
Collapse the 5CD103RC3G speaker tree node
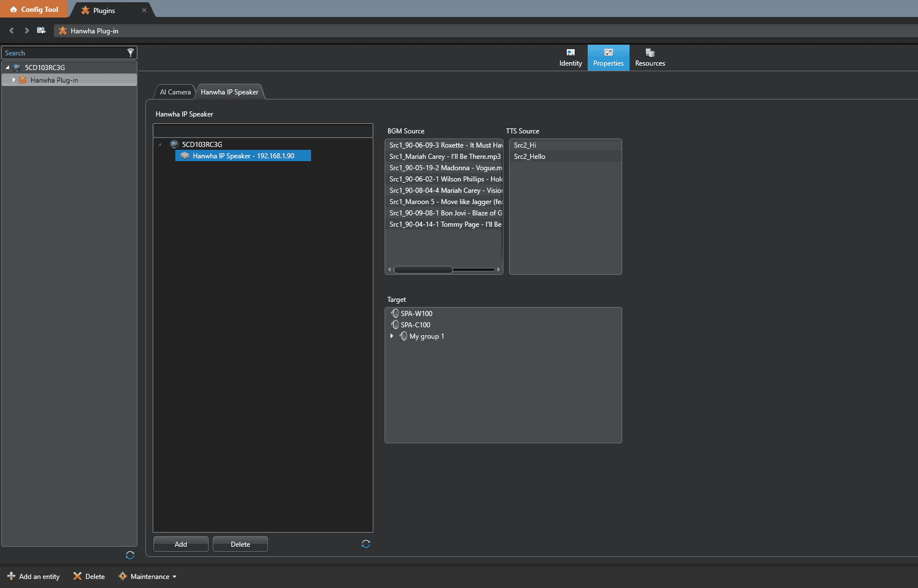[x=160, y=145]
